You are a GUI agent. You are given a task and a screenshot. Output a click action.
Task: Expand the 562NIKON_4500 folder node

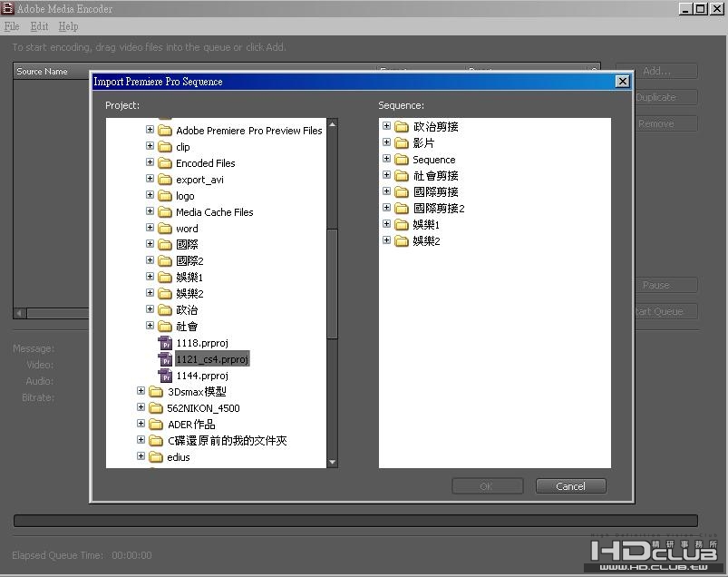141,407
